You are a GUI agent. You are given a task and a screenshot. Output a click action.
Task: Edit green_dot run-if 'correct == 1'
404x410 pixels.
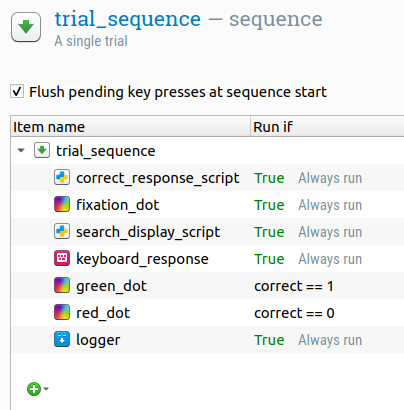click(x=294, y=286)
